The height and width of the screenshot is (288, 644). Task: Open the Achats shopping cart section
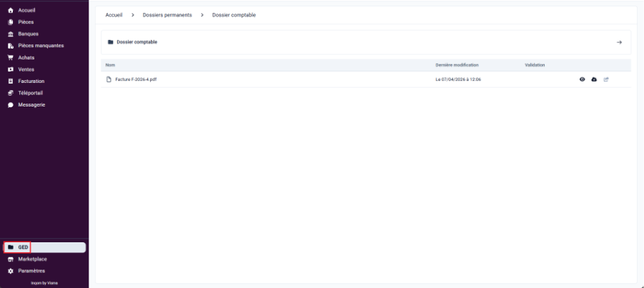click(11, 58)
